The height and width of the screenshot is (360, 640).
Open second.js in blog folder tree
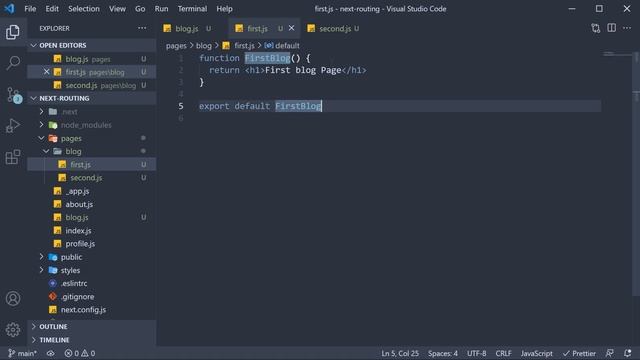point(91,178)
